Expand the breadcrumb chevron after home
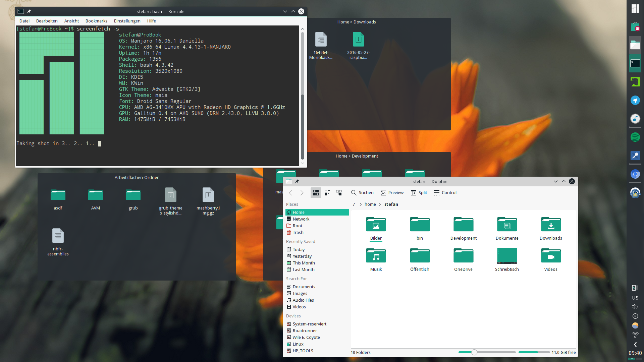The height and width of the screenshot is (362, 644). (380, 204)
